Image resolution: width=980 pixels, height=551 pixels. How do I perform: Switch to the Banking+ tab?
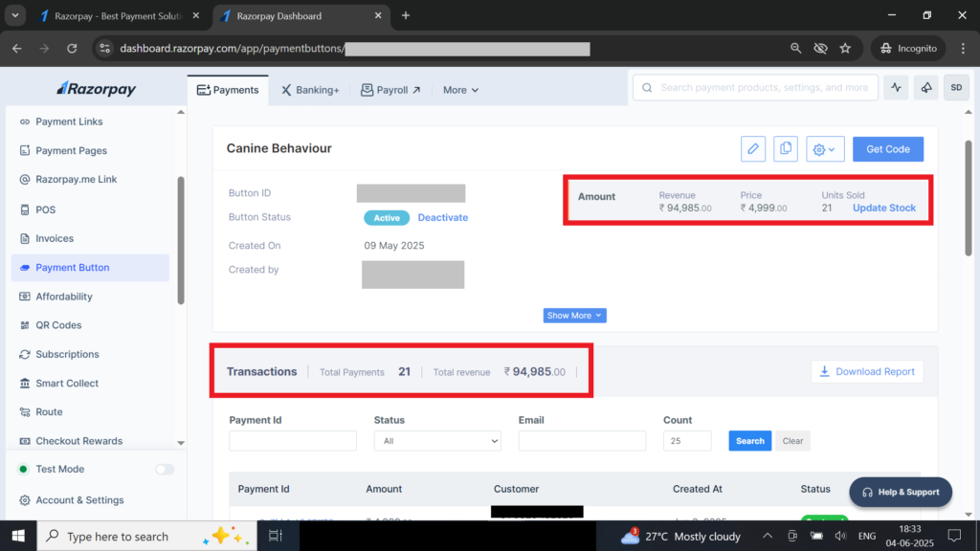click(310, 90)
